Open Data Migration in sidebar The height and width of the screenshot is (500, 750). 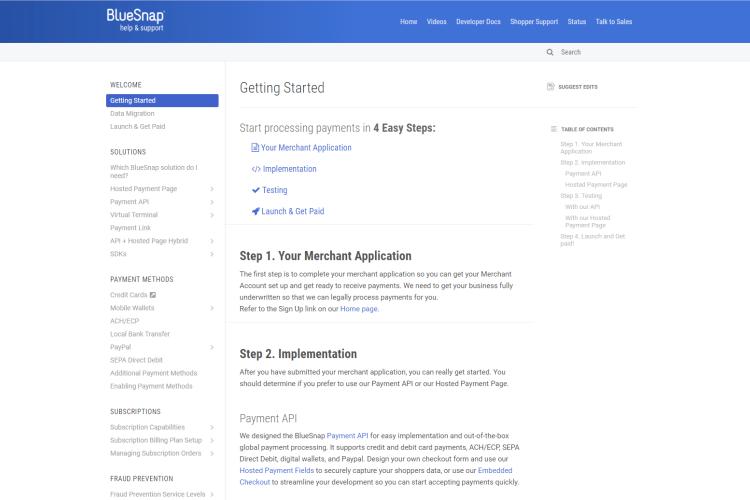click(x=132, y=113)
